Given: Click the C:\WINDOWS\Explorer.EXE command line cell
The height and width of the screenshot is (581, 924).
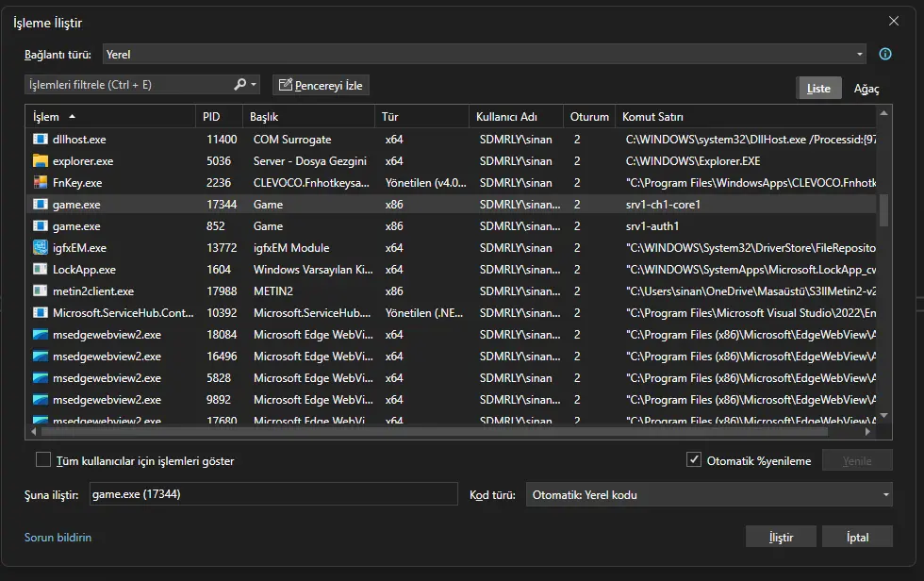Looking at the screenshot, I should point(693,161).
